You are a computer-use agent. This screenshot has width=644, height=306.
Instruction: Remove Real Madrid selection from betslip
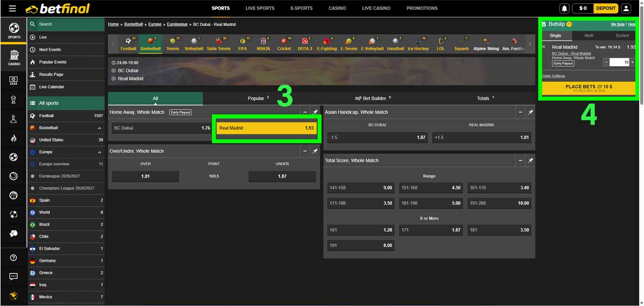544,47
